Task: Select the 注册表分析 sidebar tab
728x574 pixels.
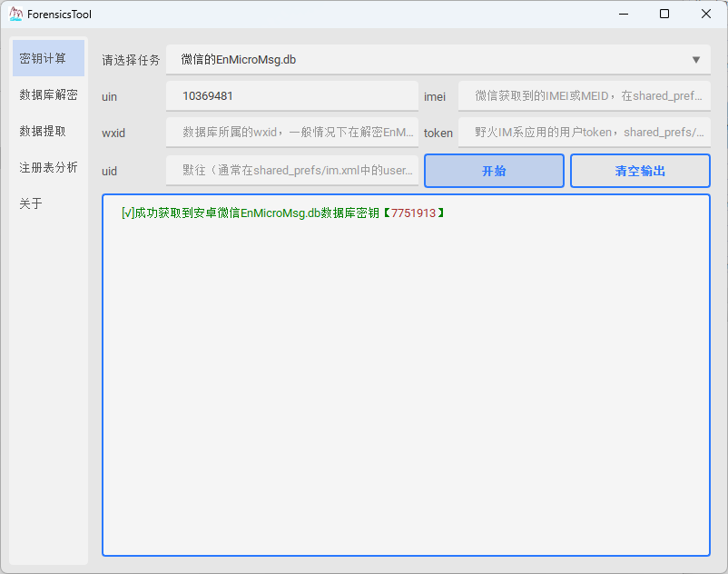Action: pyautogui.click(x=48, y=167)
